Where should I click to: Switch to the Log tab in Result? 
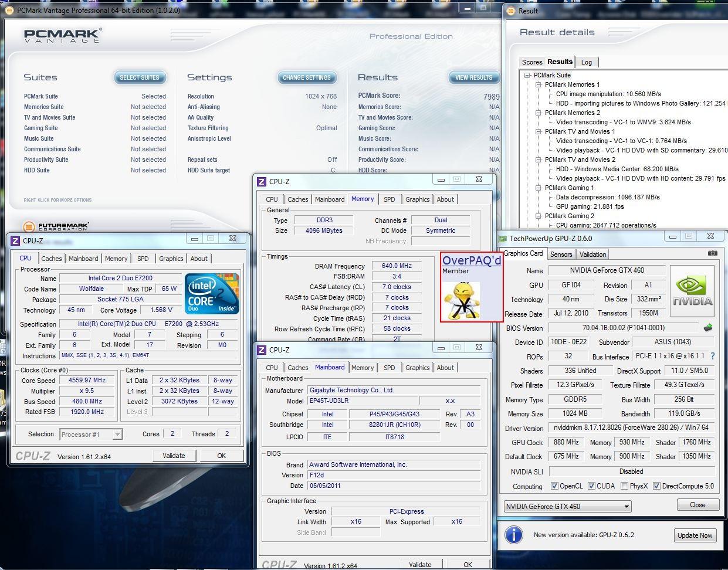pyautogui.click(x=587, y=62)
